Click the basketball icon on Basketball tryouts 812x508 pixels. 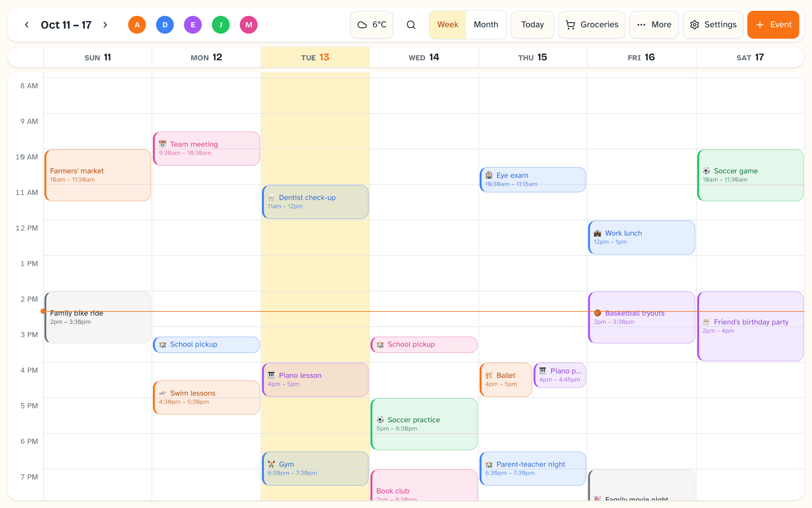598,313
